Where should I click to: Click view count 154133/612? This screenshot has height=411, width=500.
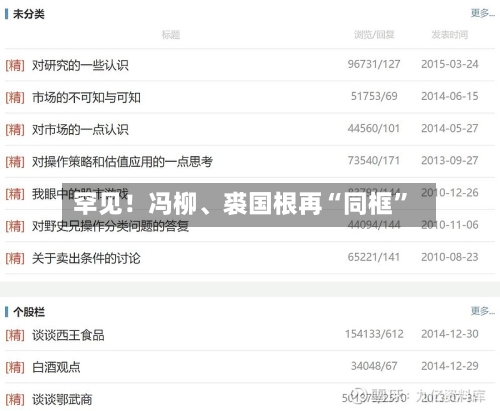click(x=374, y=334)
